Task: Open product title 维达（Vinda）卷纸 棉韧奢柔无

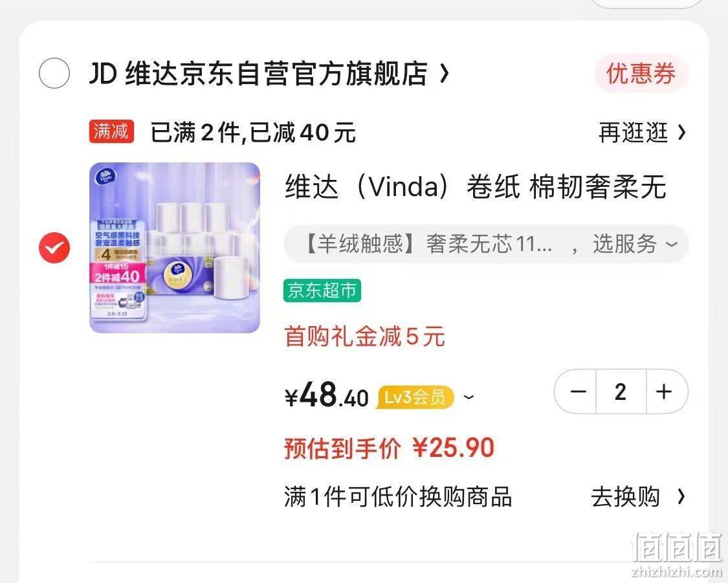Action: pyautogui.click(x=476, y=186)
